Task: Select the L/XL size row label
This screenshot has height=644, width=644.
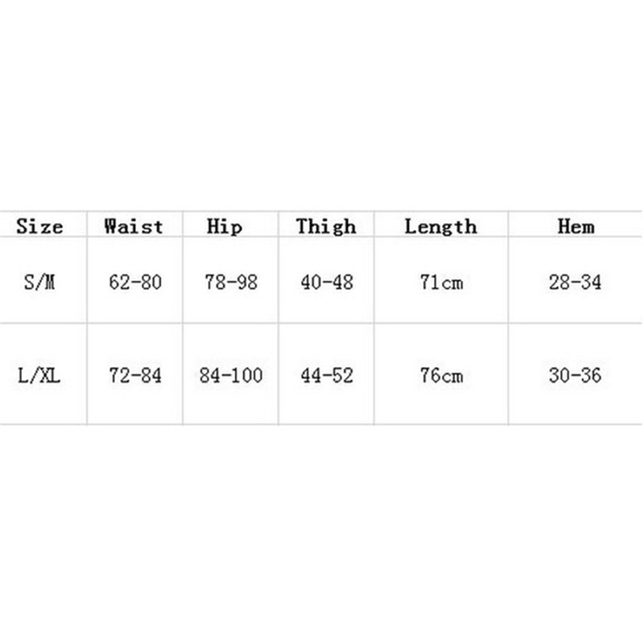Action: (x=39, y=376)
